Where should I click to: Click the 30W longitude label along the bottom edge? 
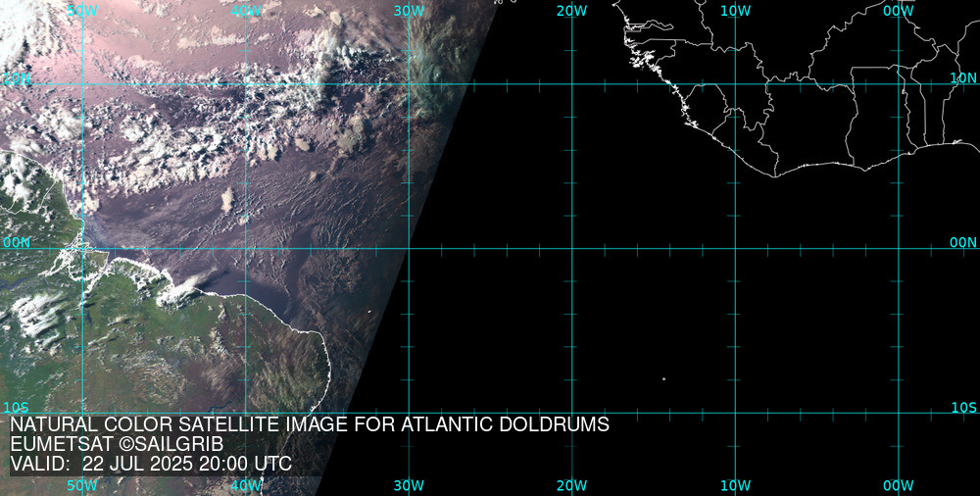pos(409,485)
